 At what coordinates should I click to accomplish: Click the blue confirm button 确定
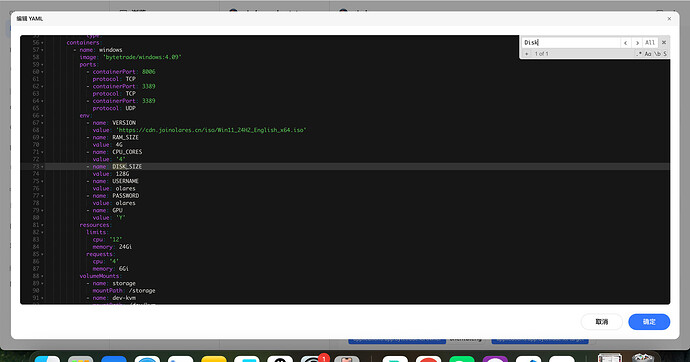coord(649,322)
